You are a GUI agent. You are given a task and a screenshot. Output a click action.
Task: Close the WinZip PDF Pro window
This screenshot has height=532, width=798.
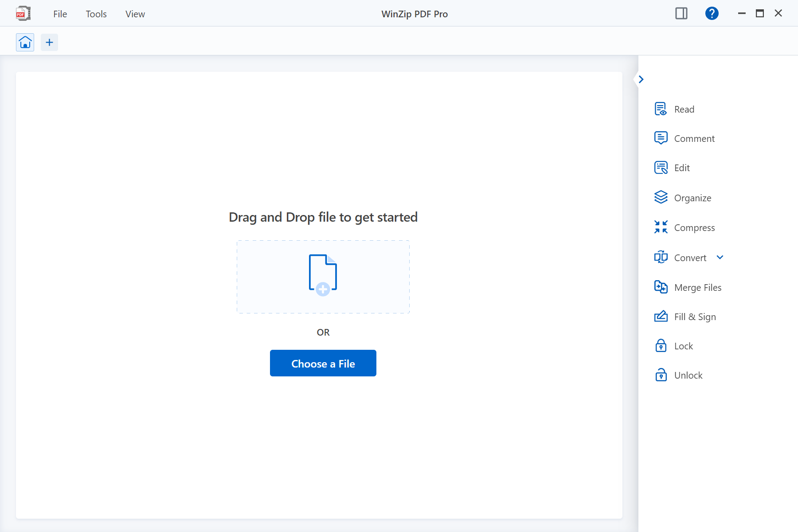click(x=778, y=13)
